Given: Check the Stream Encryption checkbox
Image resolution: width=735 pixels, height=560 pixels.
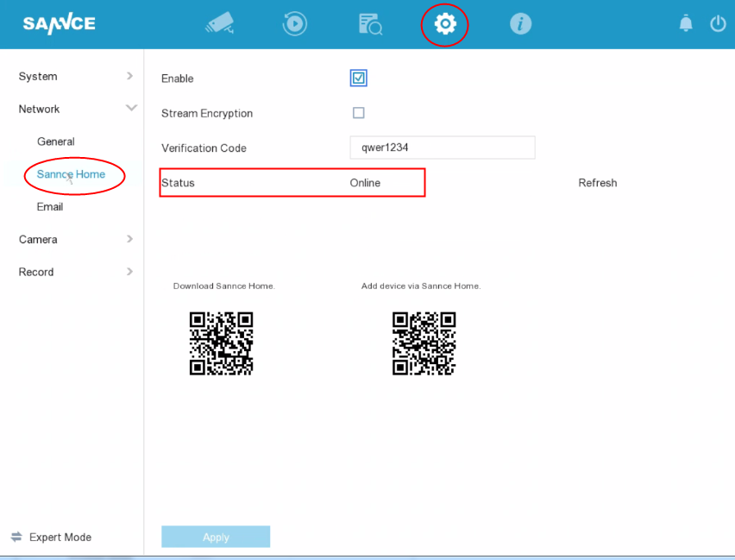Looking at the screenshot, I should (359, 113).
